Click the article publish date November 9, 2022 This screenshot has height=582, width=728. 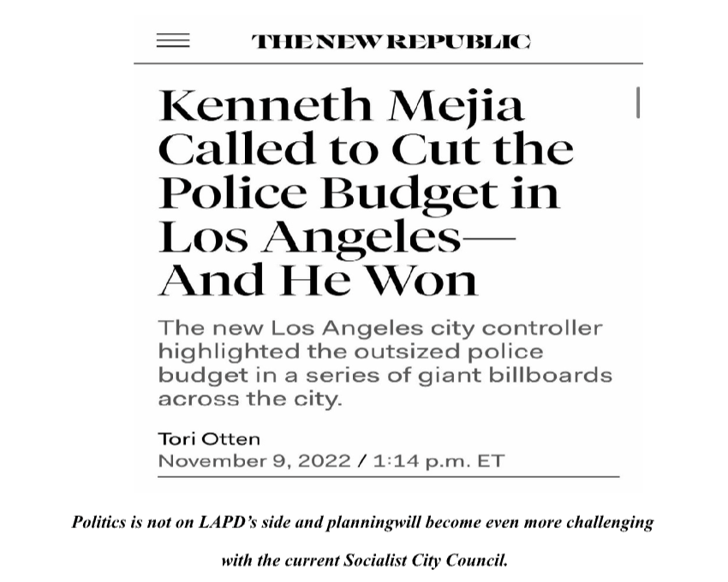(x=254, y=460)
